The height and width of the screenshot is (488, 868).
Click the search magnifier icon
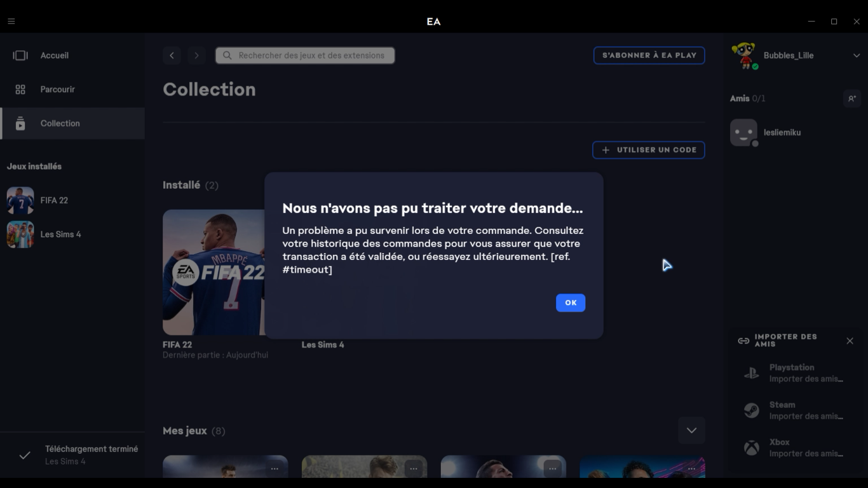[227, 56]
